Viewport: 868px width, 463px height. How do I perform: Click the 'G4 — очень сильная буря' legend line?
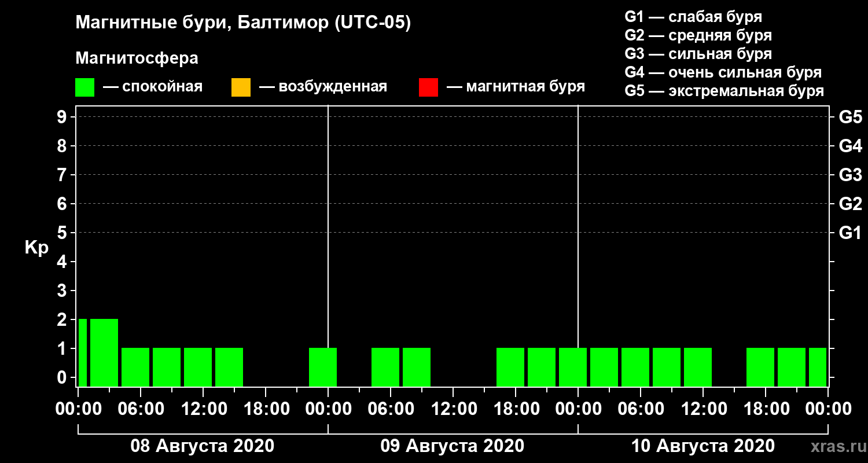coord(723,72)
